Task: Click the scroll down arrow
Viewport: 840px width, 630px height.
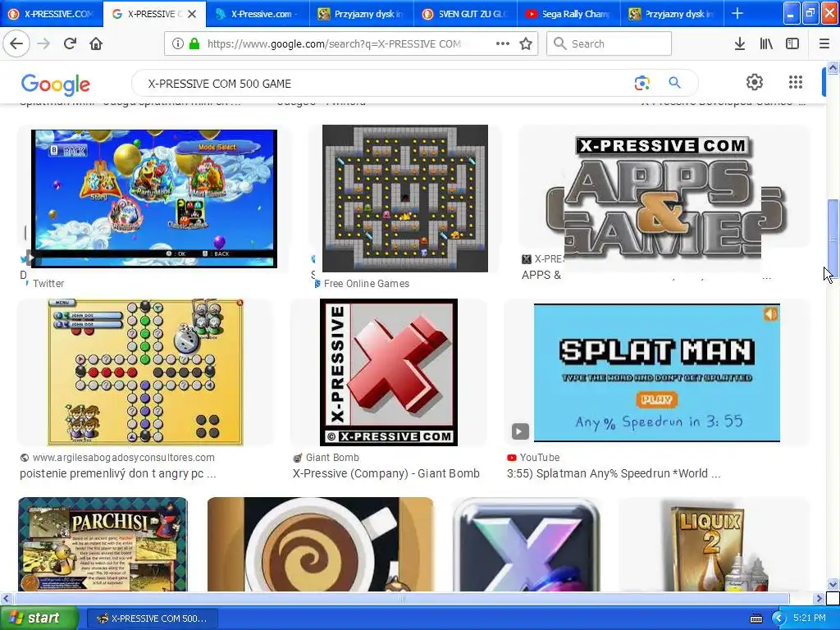Action: (833, 584)
